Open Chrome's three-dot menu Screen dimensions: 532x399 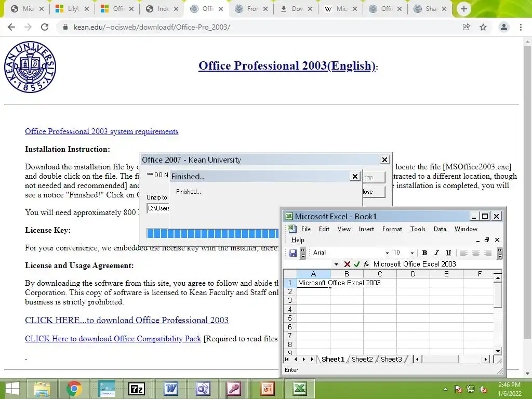[x=521, y=27]
